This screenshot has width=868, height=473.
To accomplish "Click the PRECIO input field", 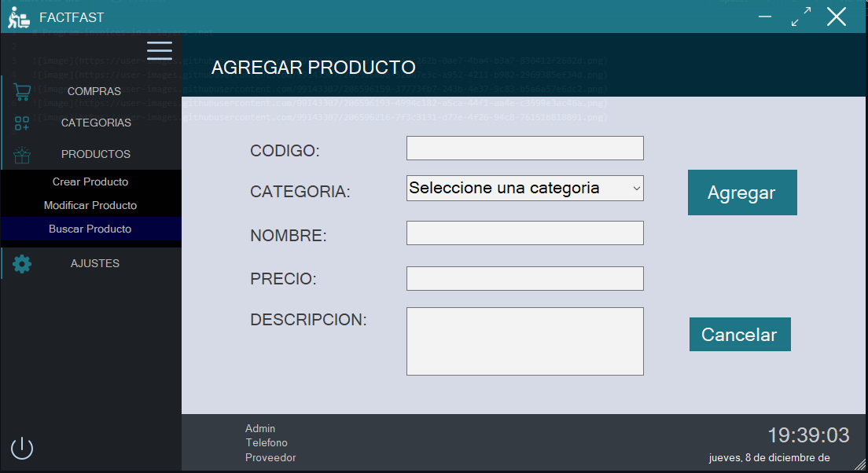I will (x=524, y=278).
